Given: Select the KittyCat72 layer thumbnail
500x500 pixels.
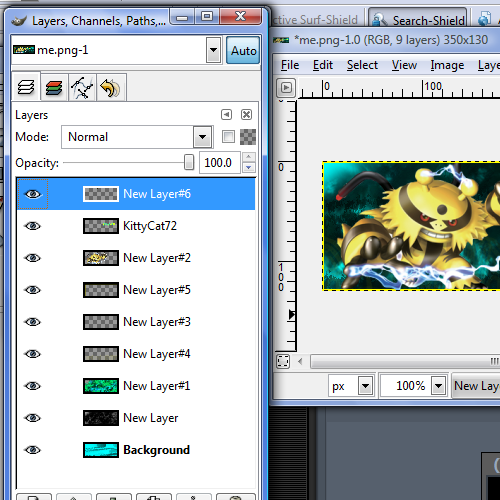Looking at the screenshot, I should [x=101, y=226].
